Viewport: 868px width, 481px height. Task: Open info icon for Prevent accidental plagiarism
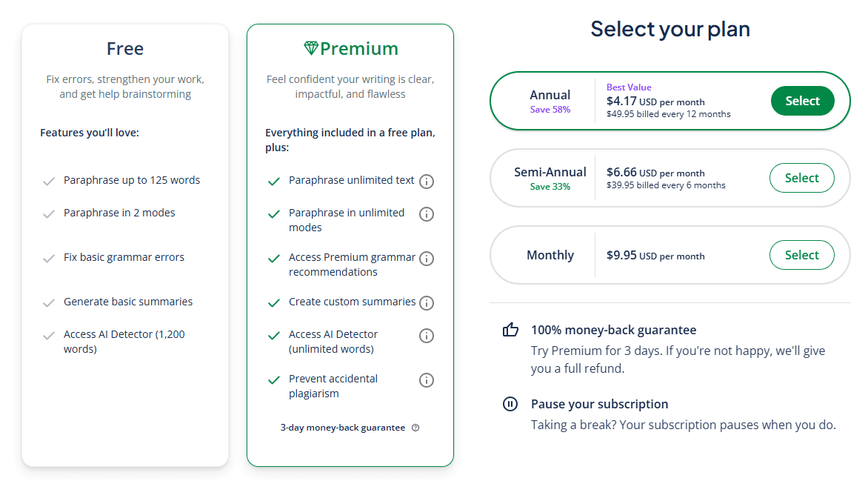427,380
